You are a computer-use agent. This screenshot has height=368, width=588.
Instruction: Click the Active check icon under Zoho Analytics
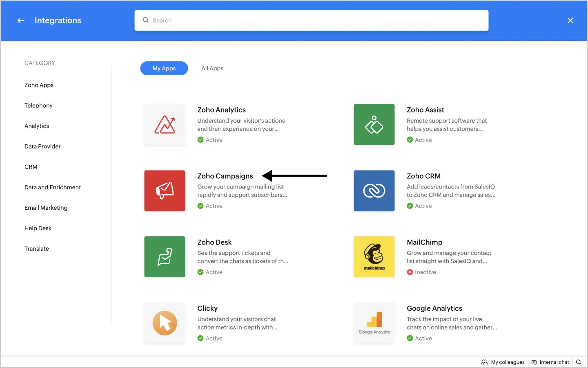click(200, 140)
